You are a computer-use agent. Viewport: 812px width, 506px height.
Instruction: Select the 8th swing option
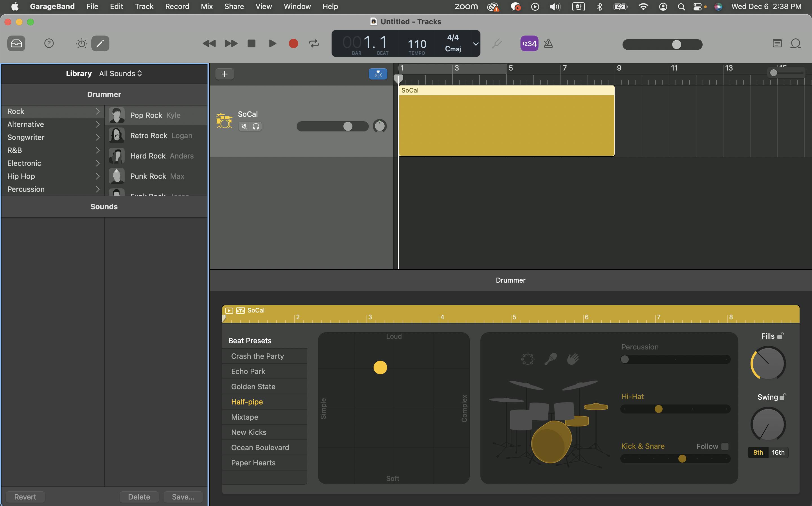coord(758,452)
